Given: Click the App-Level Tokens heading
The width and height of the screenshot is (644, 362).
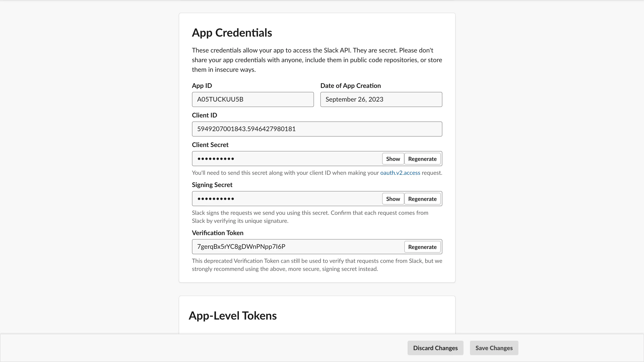Looking at the screenshot, I should [232, 316].
